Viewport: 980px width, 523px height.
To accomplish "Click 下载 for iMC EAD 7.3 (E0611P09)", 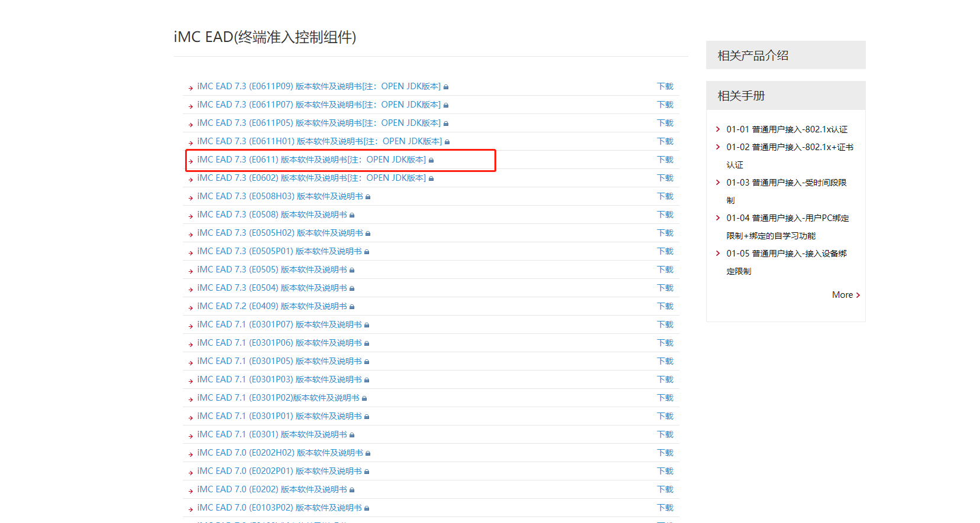I will coord(665,86).
